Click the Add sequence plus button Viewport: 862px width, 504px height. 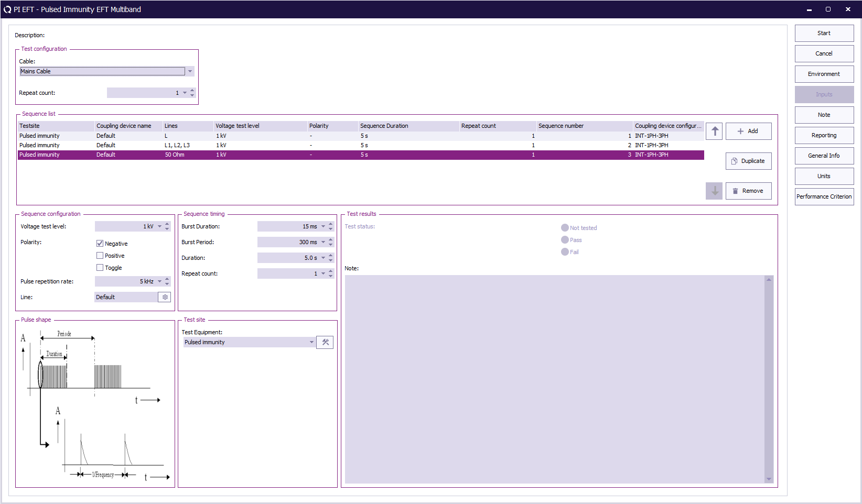[748, 131]
